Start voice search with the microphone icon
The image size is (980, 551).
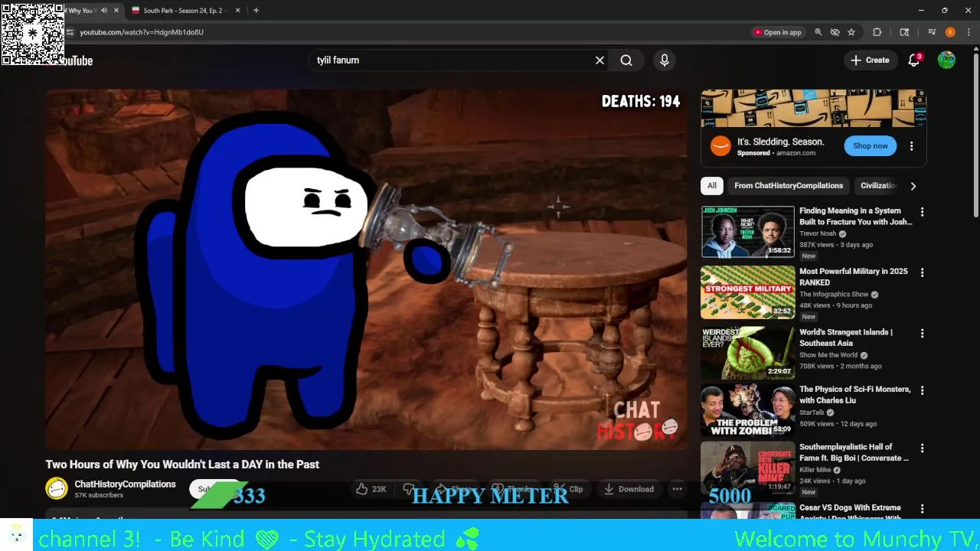coord(665,60)
